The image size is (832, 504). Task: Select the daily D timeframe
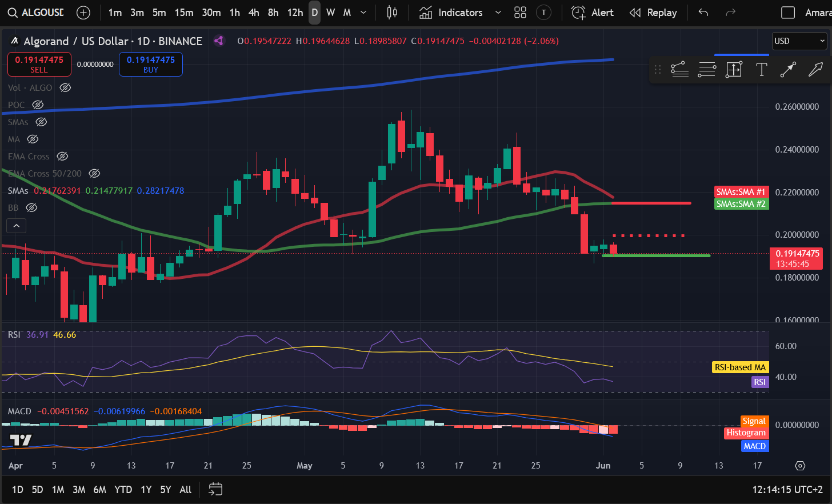(x=315, y=13)
